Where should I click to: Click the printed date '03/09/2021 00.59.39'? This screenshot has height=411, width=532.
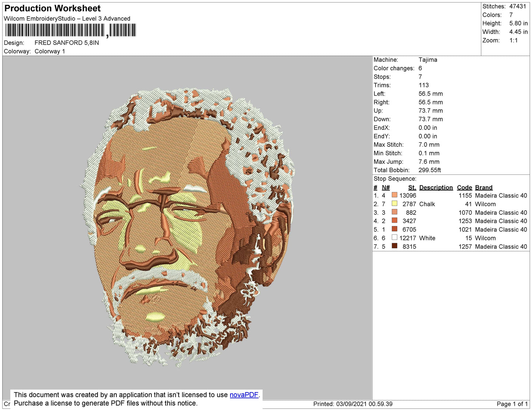point(364,404)
